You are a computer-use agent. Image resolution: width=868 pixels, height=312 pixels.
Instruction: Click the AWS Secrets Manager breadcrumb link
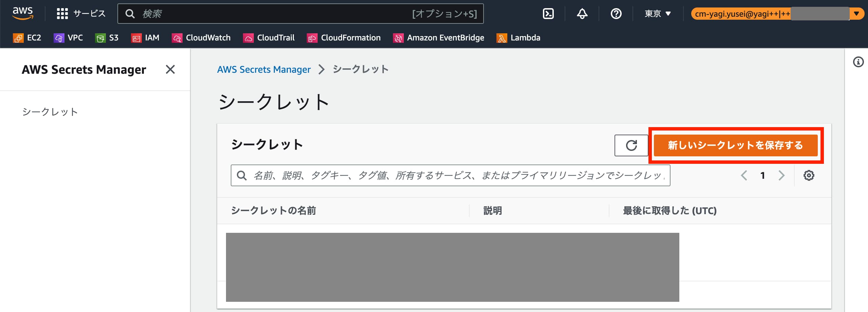[x=264, y=69]
